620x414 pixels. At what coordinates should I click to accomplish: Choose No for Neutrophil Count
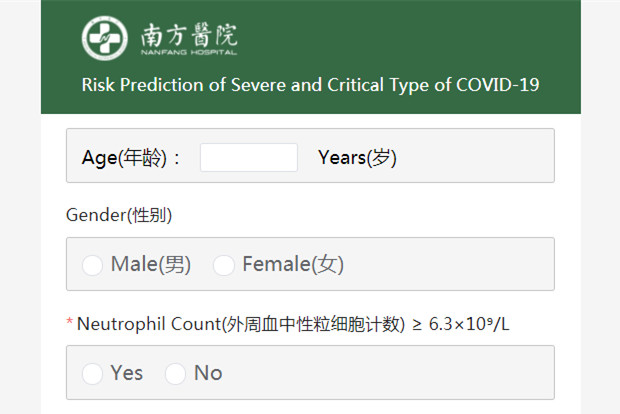pyautogui.click(x=176, y=374)
